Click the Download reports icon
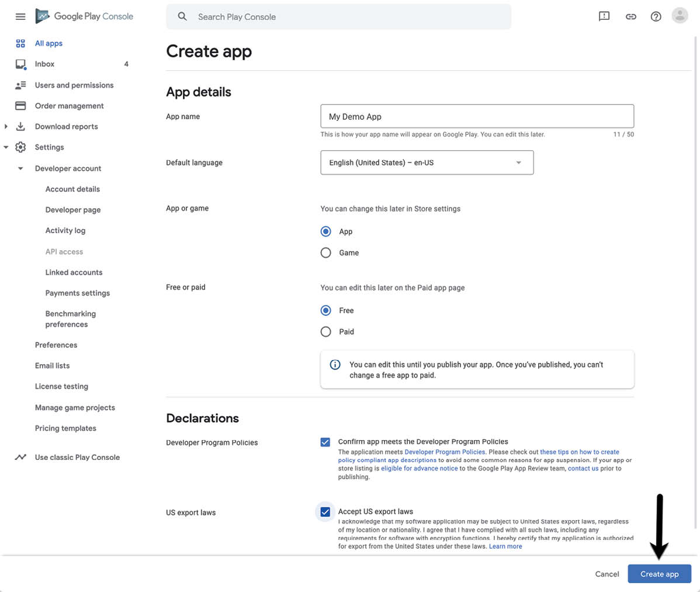Image resolution: width=700 pixels, height=592 pixels. (x=20, y=126)
